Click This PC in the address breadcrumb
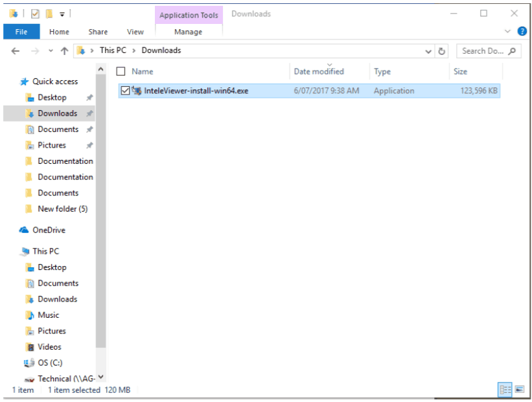 (x=113, y=50)
